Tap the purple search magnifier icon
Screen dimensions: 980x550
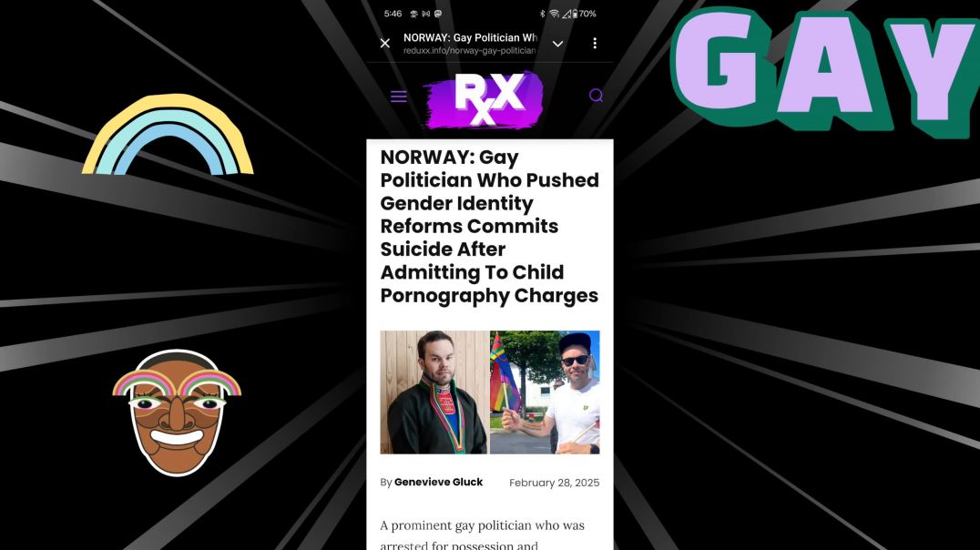click(596, 95)
